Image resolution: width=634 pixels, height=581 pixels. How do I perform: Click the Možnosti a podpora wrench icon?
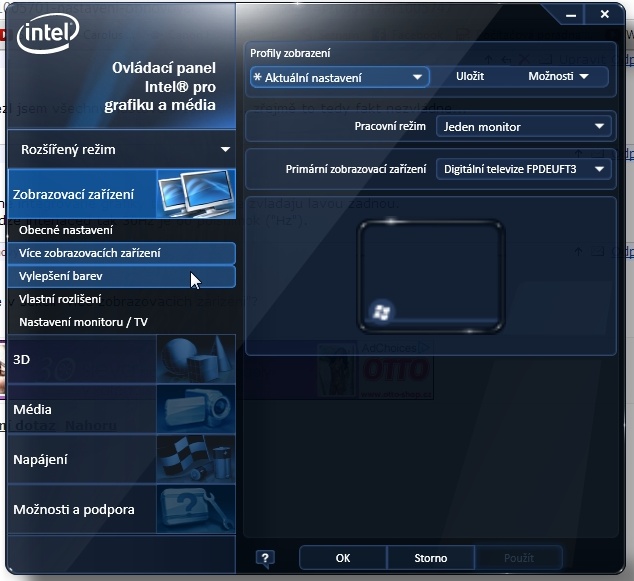click(x=196, y=509)
